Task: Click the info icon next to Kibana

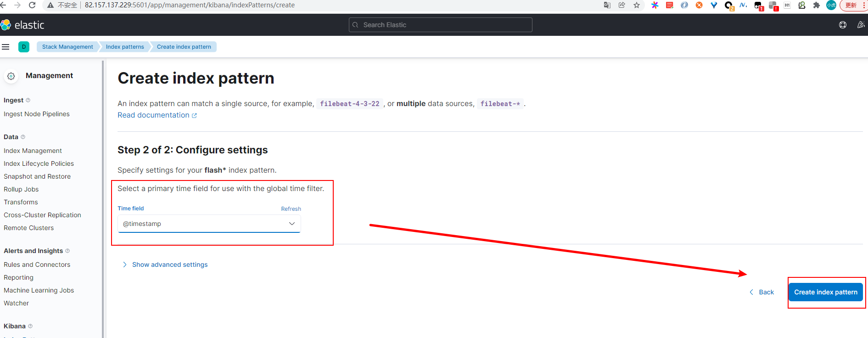Action: tap(30, 326)
